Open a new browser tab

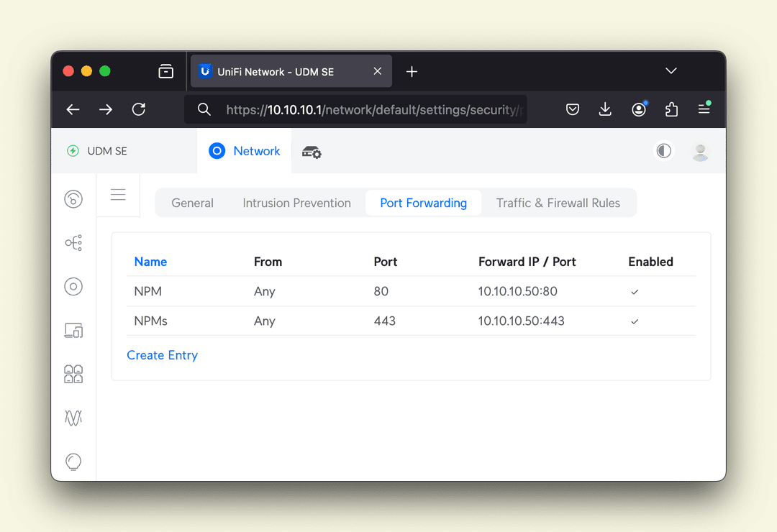click(412, 72)
